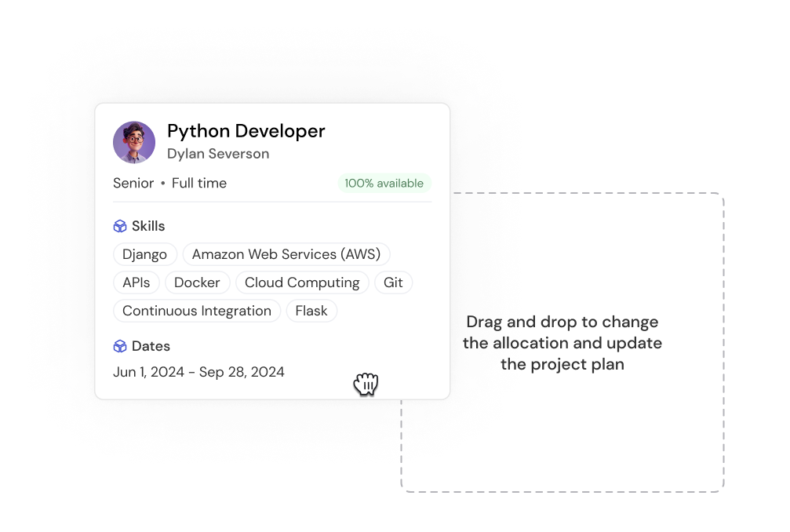Viewport: 790px width, 532px height.
Task: Click the 100% available status badge
Action: [x=384, y=184]
